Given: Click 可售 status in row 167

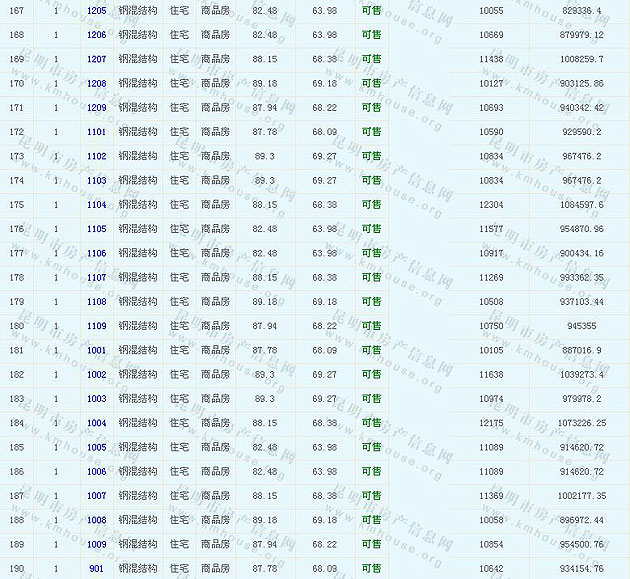Looking at the screenshot, I should click(371, 10).
